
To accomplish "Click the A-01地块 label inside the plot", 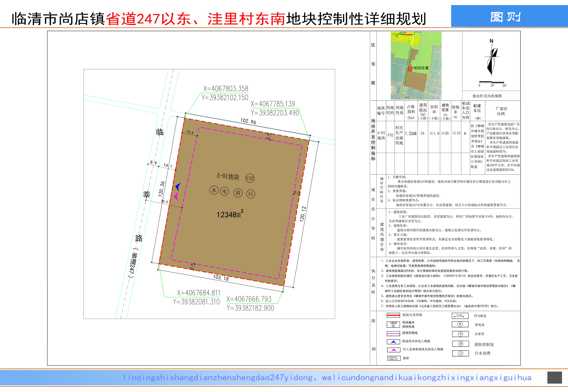I will point(228,176).
